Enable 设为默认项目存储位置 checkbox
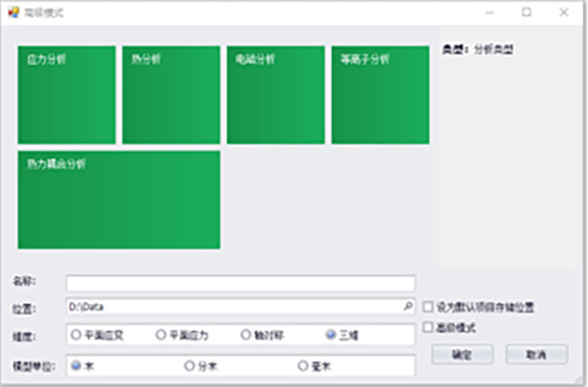The width and height of the screenshot is (588, 387). click(x=428, y=307)
